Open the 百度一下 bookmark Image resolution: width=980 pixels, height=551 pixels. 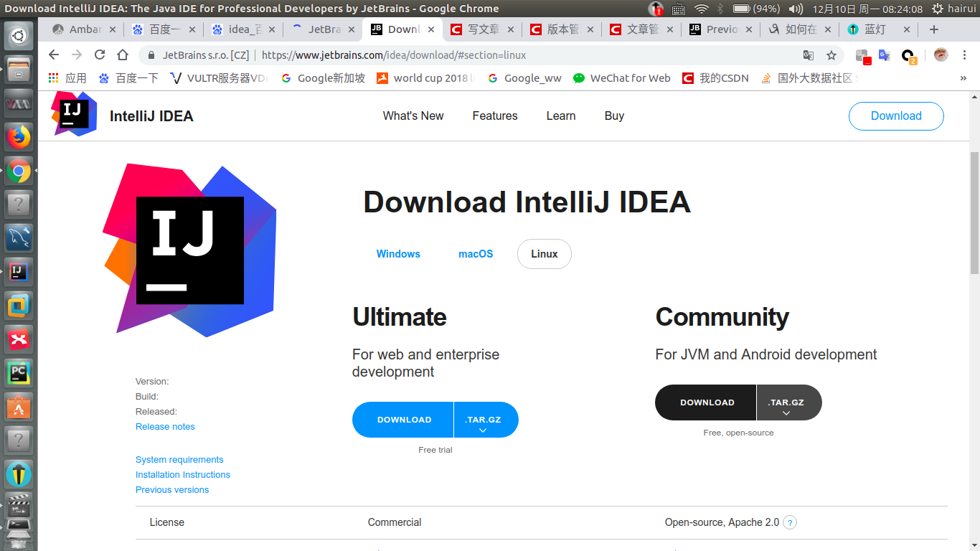point(128,78)
